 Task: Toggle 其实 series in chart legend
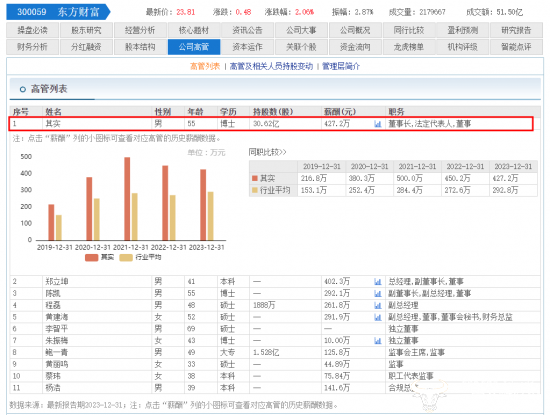(x=100, y=257)
